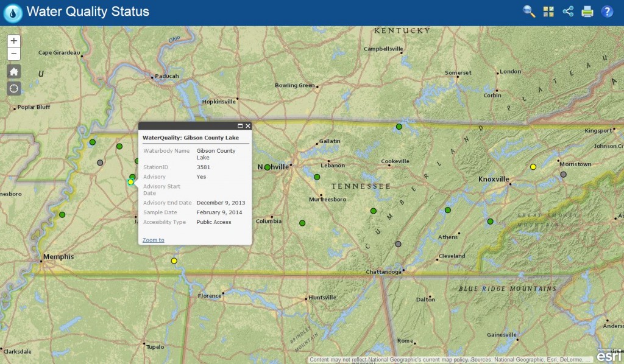
Task: Zoom in with the plus button
Action: pos(14,41)
